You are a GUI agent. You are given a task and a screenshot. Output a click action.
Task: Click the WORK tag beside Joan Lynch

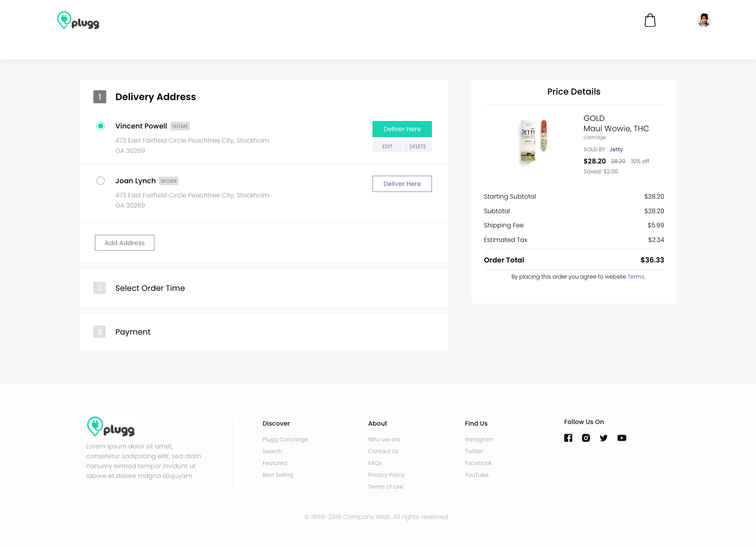pyautogui.click(x=169, y=181)
